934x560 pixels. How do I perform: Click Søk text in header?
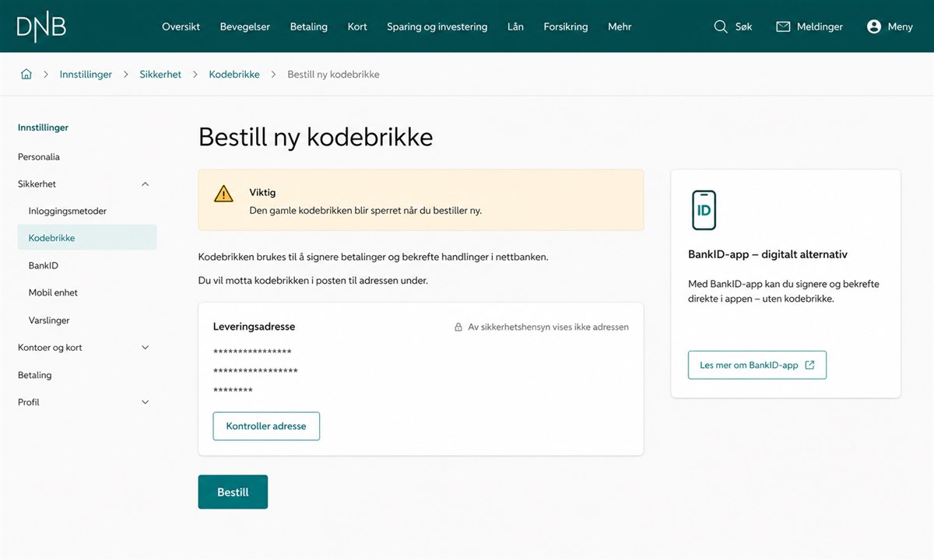pyautogui.click(x=744, y=26)
